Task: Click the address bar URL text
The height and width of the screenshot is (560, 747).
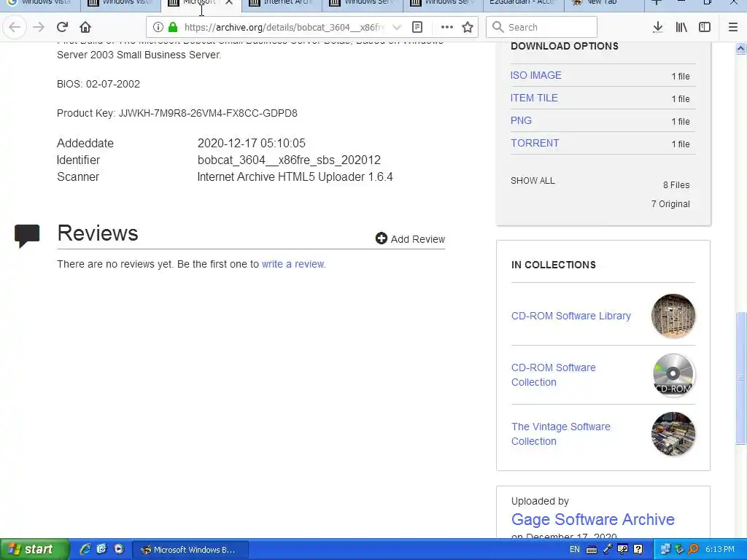Action: (x=284, y=27)
